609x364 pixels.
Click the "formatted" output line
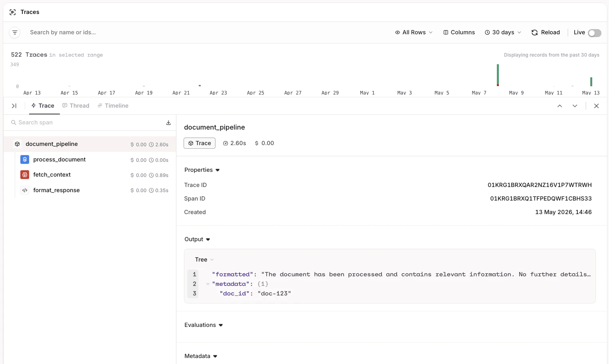click(401, 274)
